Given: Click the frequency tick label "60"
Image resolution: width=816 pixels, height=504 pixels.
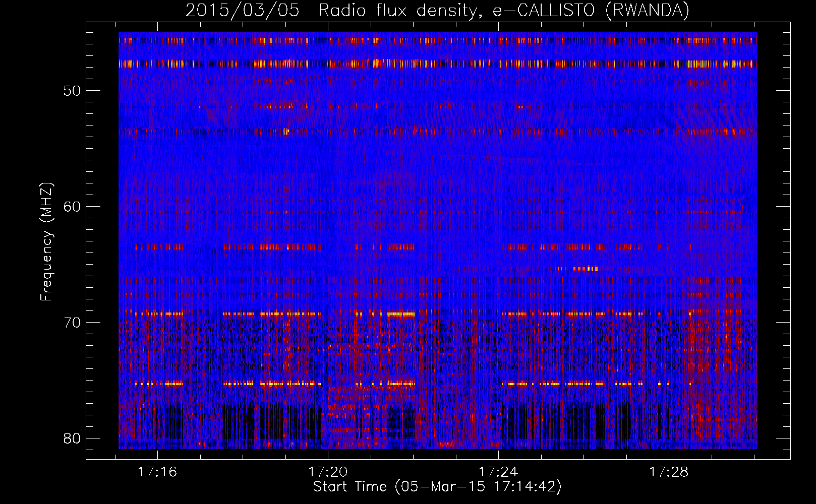Looking at the screenshot, I should (x=73, y=207).
